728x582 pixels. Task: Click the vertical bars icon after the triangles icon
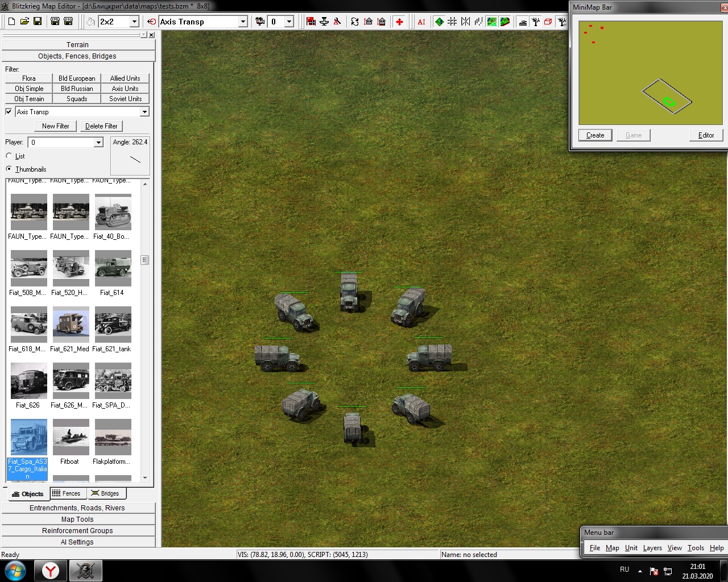point(478,22)
